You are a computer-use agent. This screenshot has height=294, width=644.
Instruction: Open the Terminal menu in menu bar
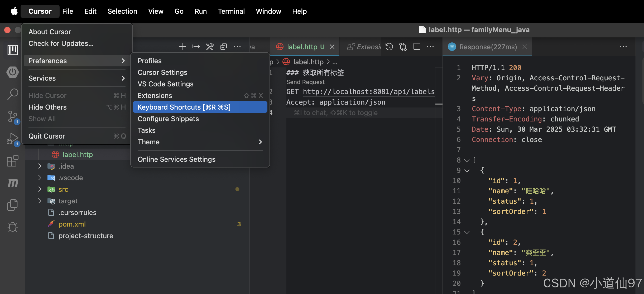(231, 11)
